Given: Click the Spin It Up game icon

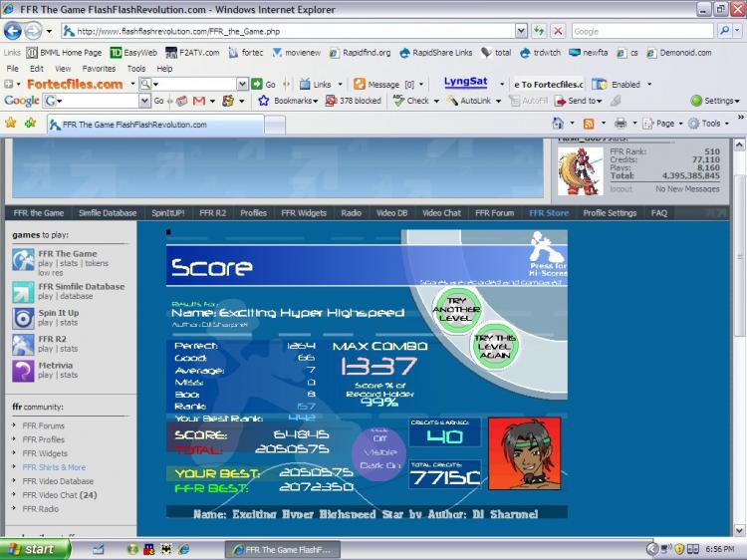Looking at the screenshot, I should coord(23,318).
